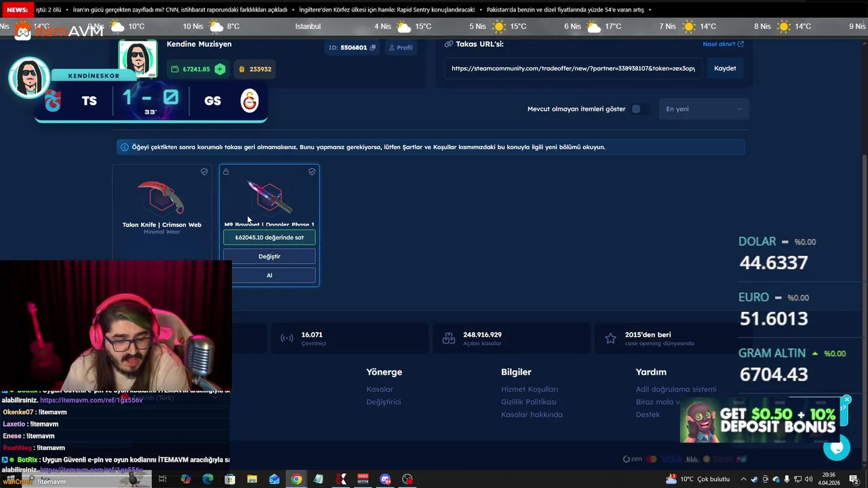Click the info icon in the warning notice

tap(125, 147)
